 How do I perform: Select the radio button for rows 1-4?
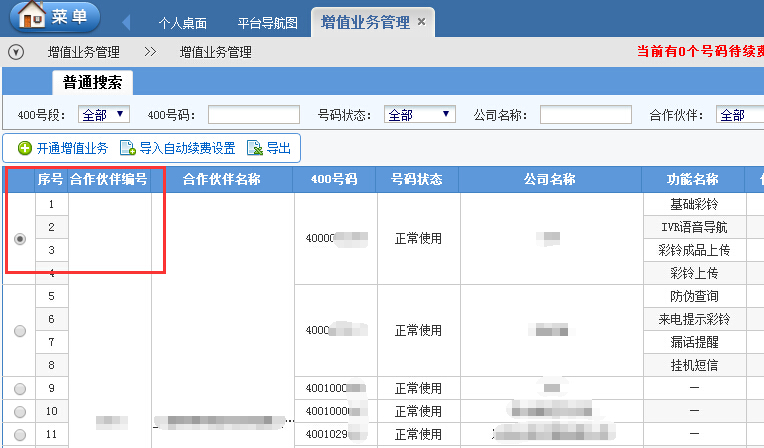click(x=20, y=239)
